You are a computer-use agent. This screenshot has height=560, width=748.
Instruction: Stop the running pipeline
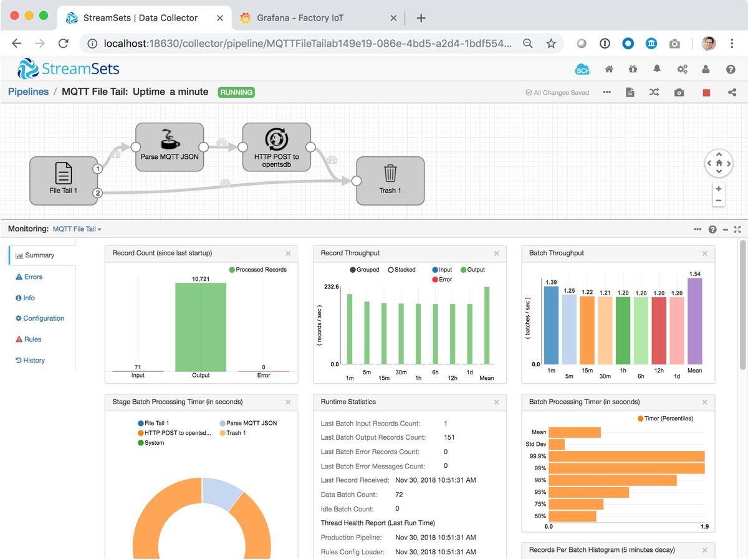click(706, 92)
